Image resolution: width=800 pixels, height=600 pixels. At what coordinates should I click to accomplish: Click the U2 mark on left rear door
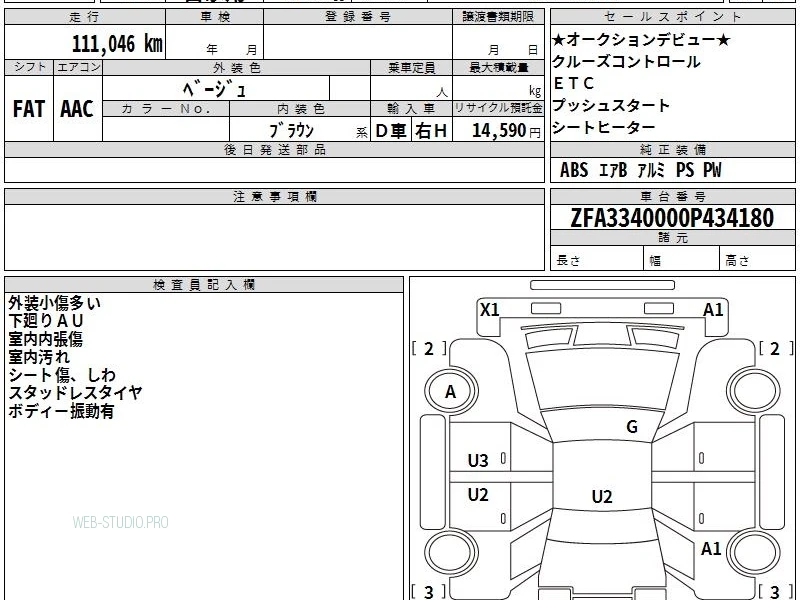[x=478, y=495]
